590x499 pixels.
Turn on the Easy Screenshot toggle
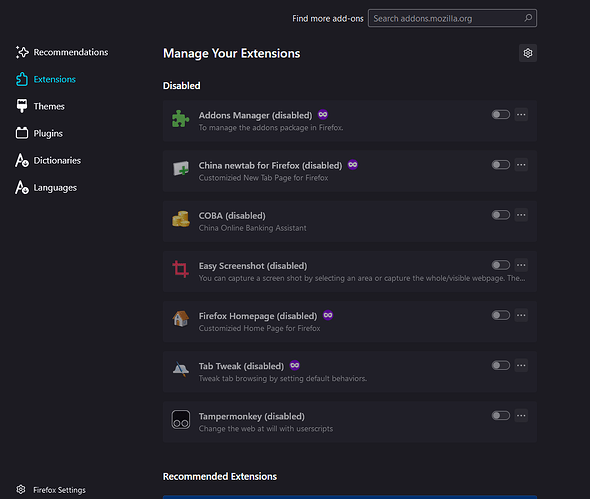[501, 265]
